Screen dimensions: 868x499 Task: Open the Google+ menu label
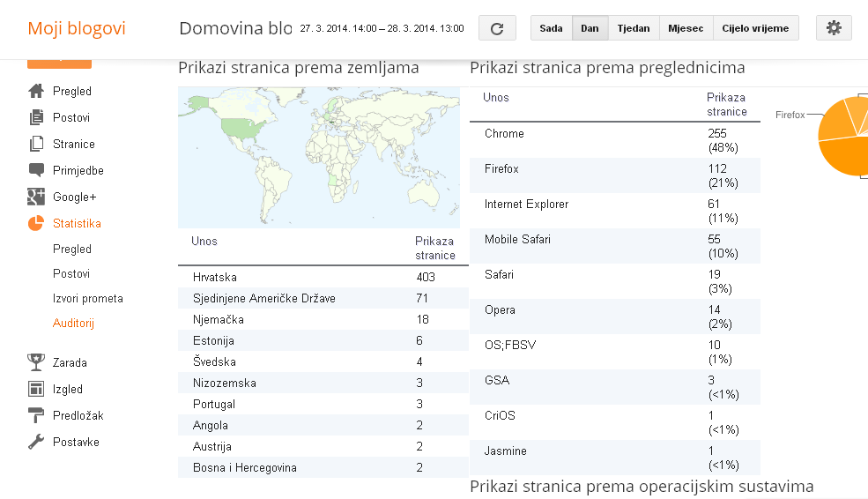coord(74,197)
